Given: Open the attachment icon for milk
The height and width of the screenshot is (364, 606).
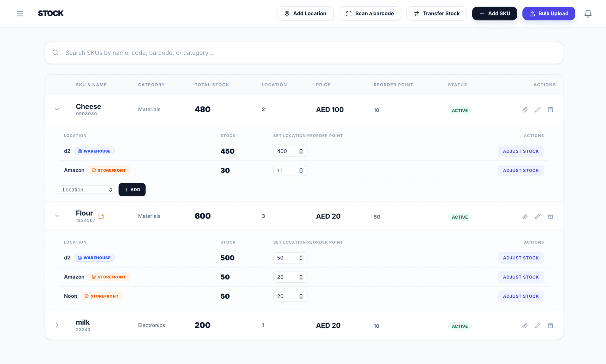Looking at the screenshot, I should click(525, 325).
